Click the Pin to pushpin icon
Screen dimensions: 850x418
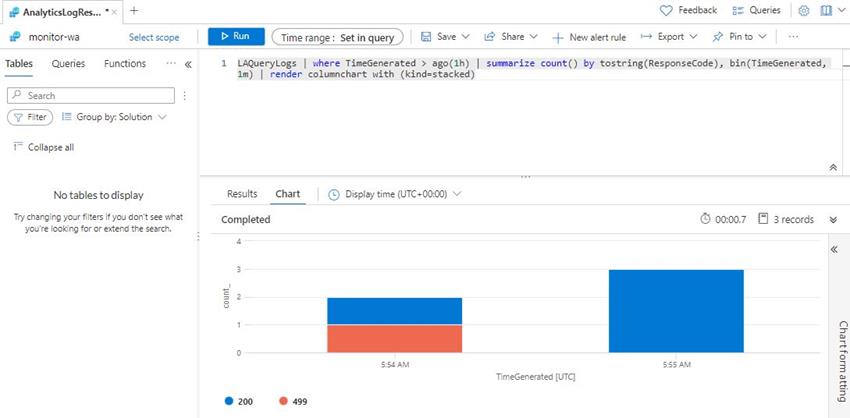click(718, 37)
